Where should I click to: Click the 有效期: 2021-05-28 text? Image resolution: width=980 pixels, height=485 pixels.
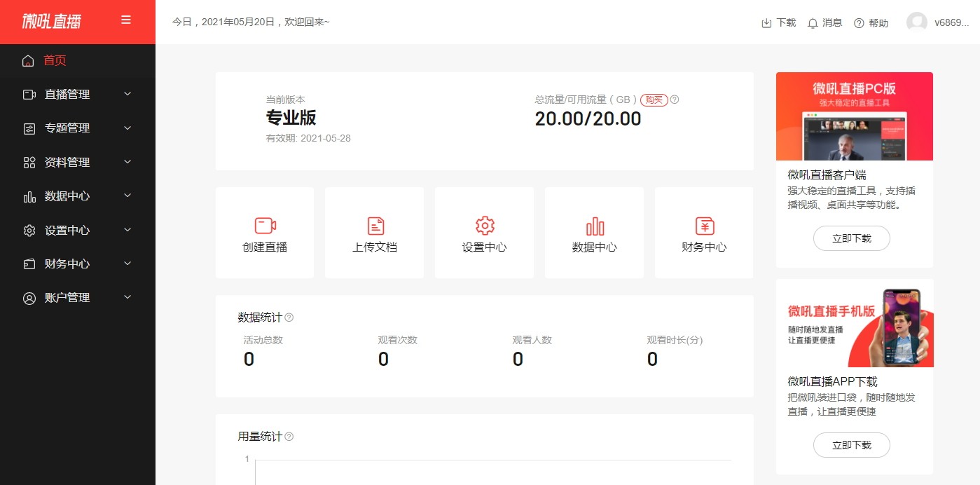pyautogui.click(x=308, y=139)
